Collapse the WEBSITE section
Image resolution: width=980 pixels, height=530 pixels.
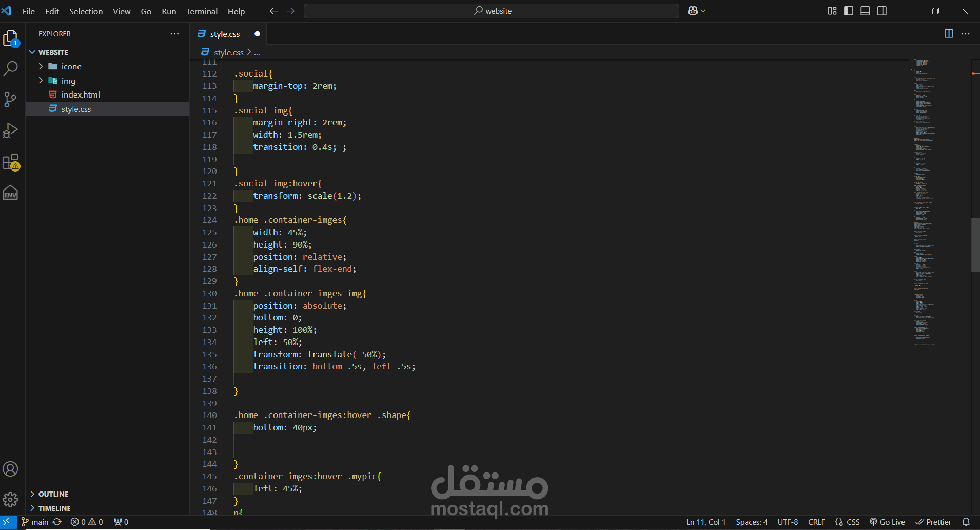point(32,52)
